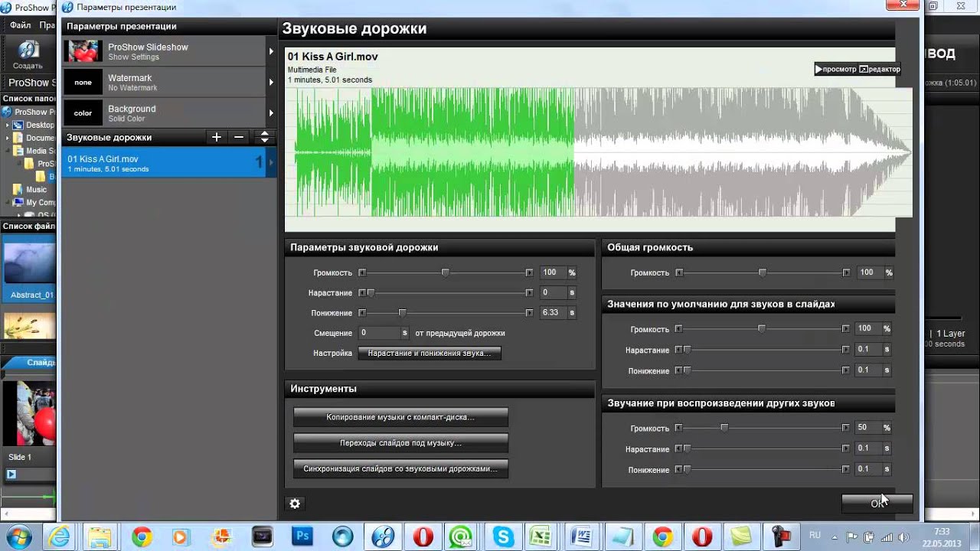The width and height of the screenshot is (980, 551).
Task: Expand the Desktop folder in the tree
Action: pos(8,125)
